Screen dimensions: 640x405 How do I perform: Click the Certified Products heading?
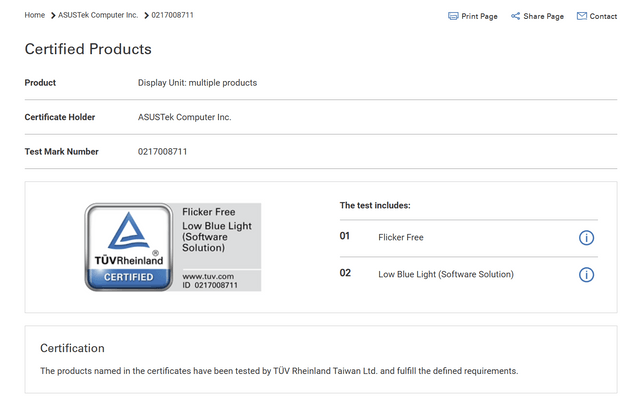click(88, 49)
